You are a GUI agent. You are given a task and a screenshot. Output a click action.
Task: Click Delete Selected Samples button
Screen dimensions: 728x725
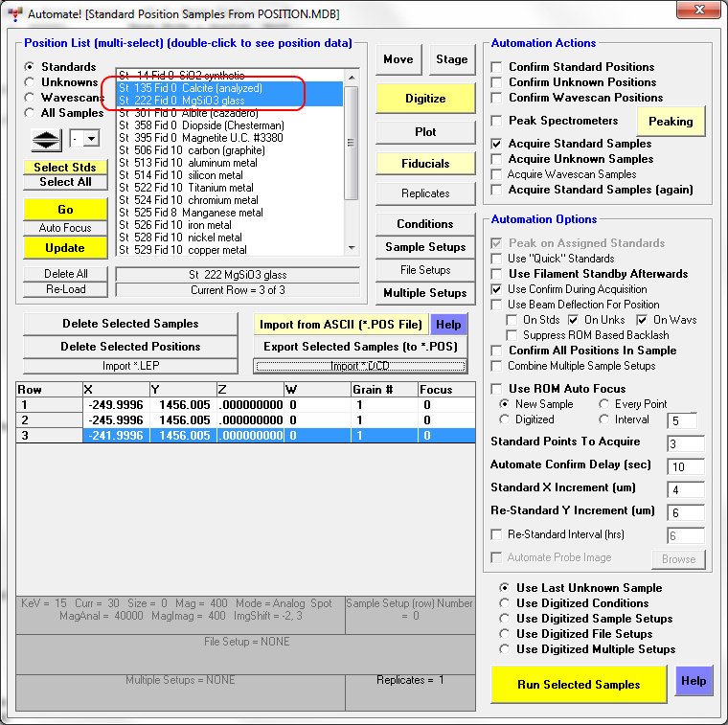pos(130,324)
